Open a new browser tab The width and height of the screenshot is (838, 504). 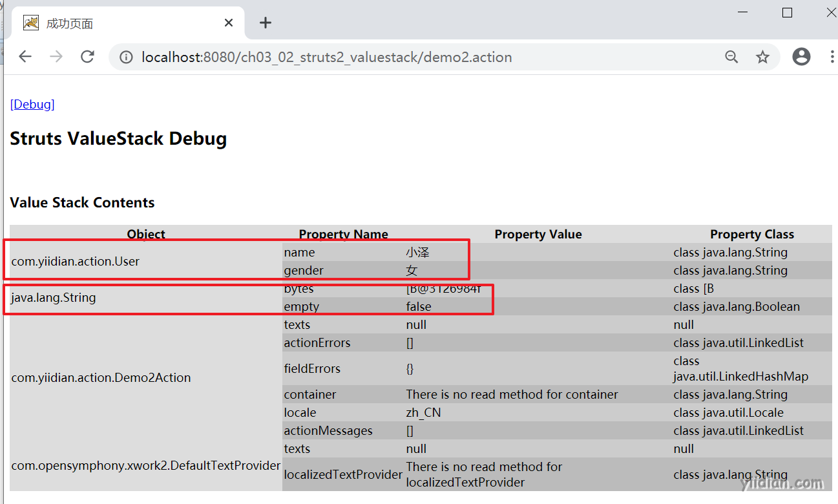point(265,23)
